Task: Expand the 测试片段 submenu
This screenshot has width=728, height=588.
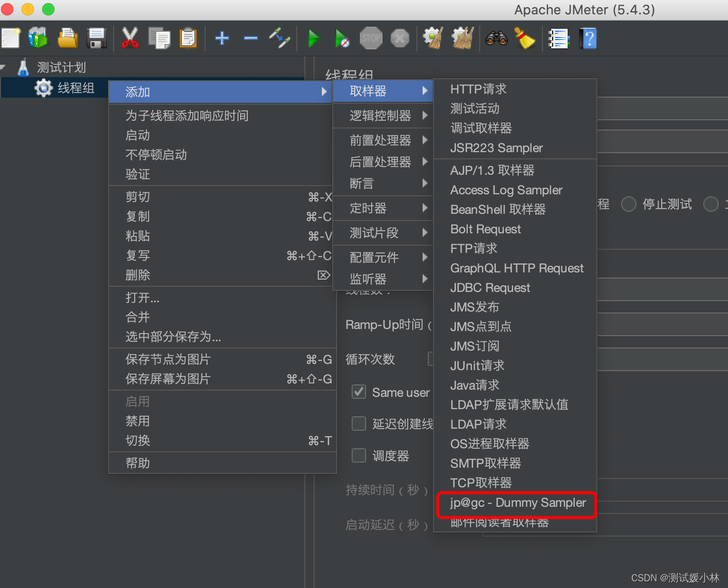Action: [383, 233]
